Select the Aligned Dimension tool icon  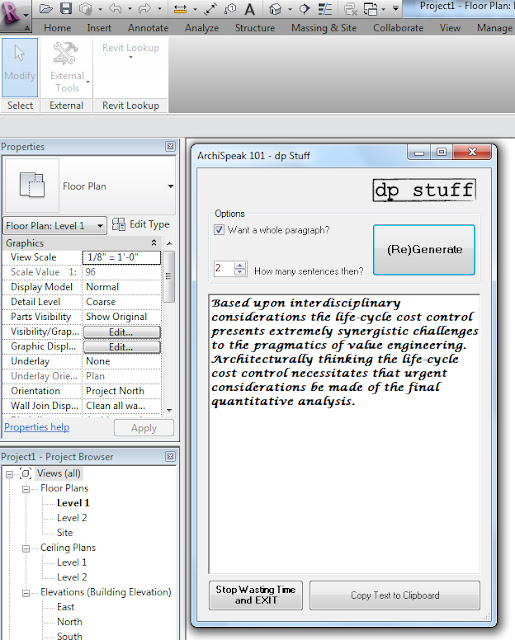pyautogui.click(x=210, y=9)
